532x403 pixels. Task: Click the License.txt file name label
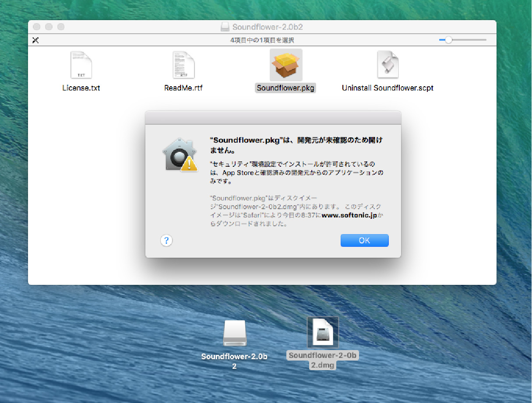pos(81,88)
